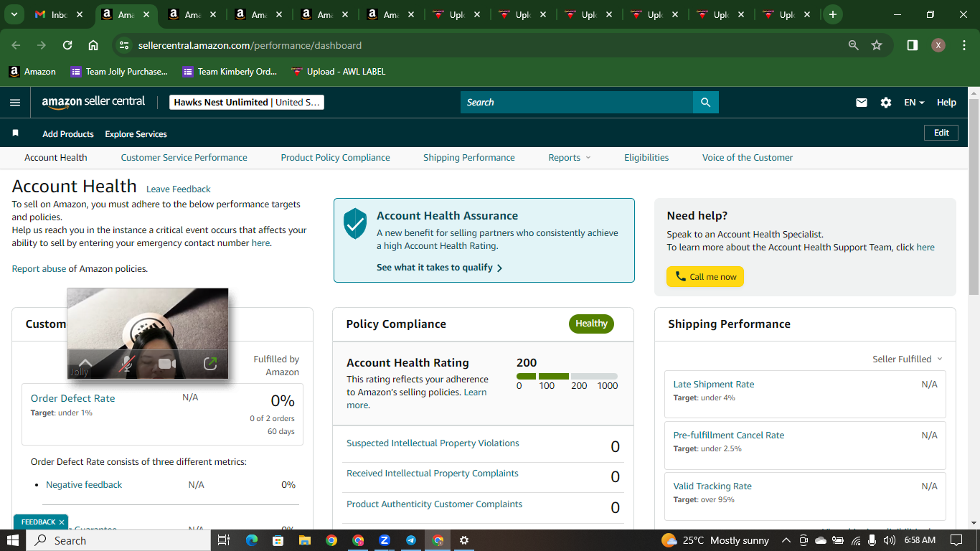Open the messages envelope icon

coord(862,103)
